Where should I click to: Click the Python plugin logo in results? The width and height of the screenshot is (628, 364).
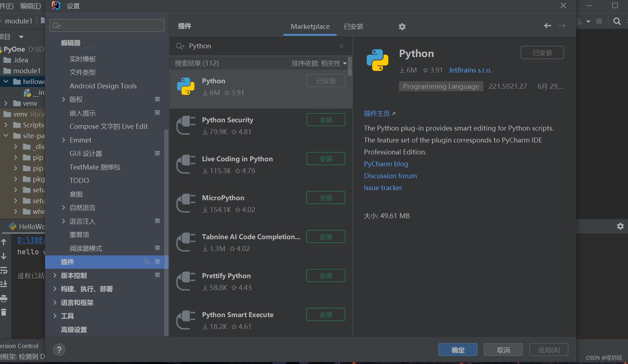point(186,87)
